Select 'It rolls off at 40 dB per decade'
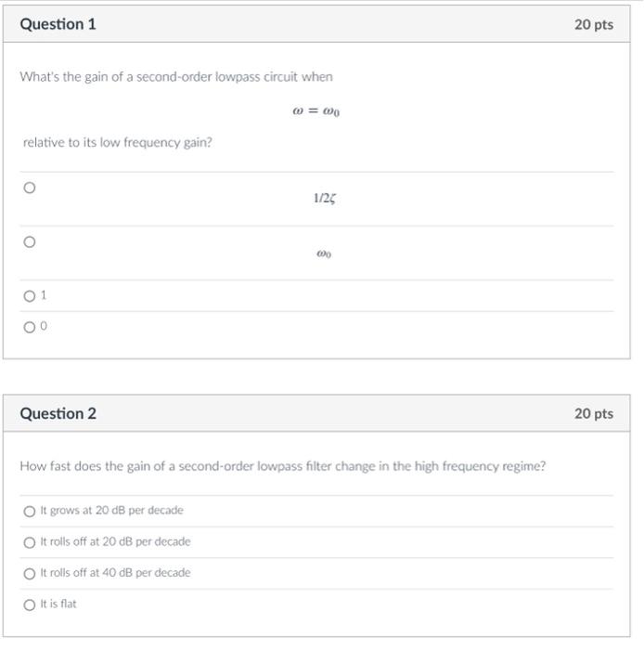 pyautogui.click(x=30, y=574)
